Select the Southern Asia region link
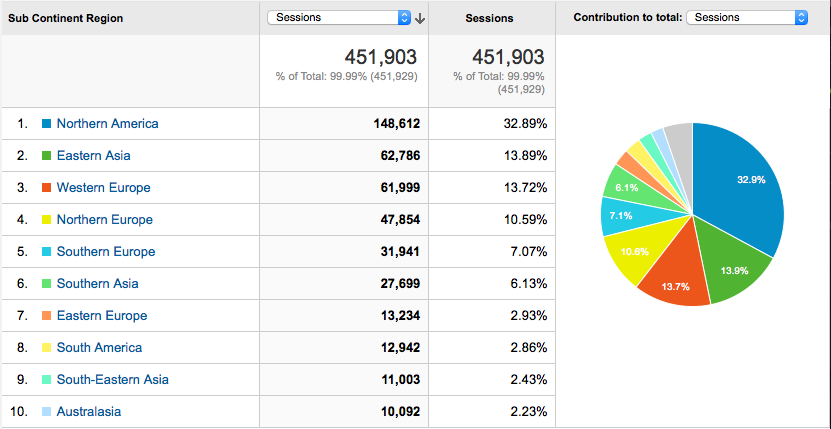The height and width of the screenshot is (429, 831). 97,284
